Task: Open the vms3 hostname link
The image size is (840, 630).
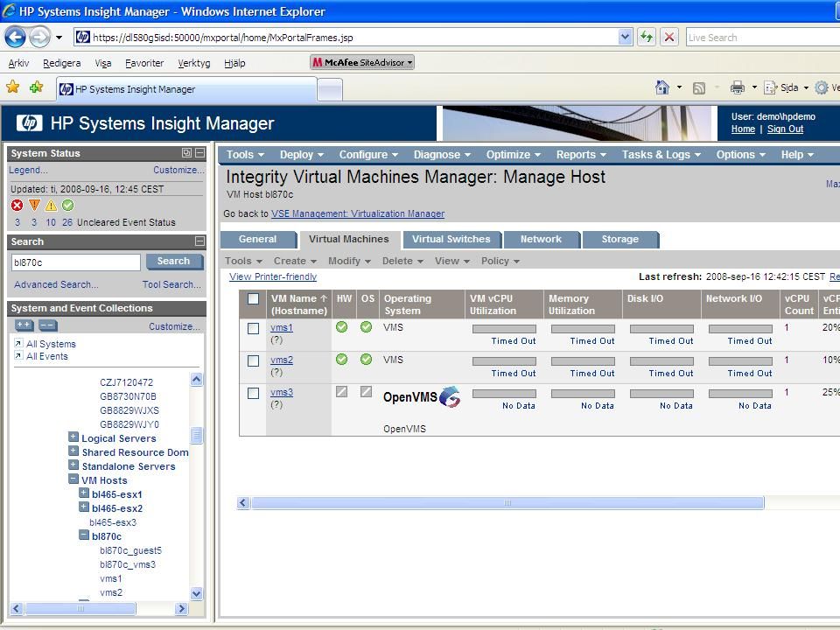Action: 282,392
